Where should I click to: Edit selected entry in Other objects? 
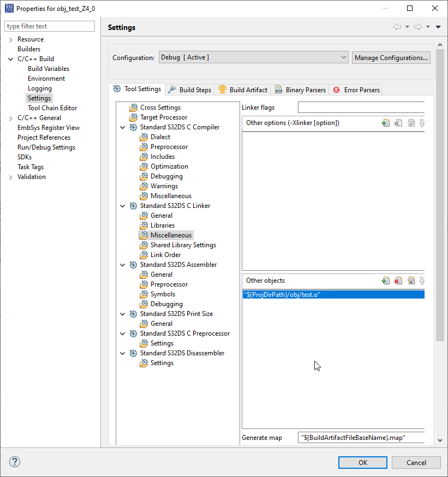tap(411, 281)
